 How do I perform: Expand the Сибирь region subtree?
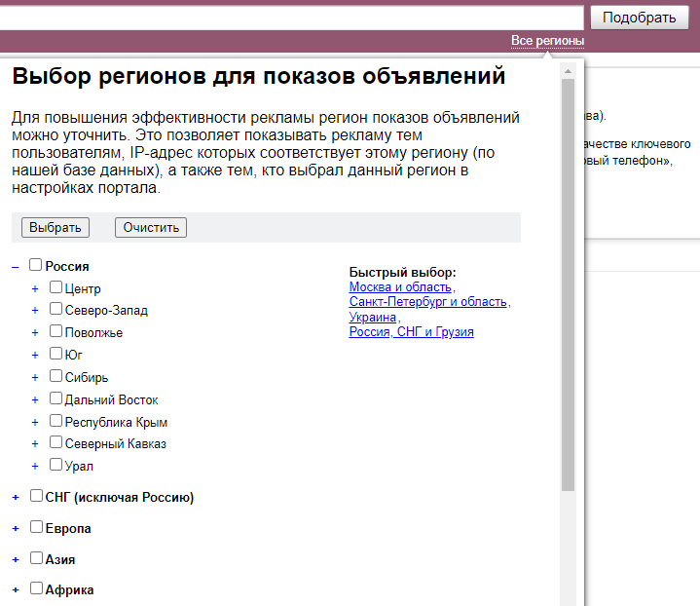35,377
